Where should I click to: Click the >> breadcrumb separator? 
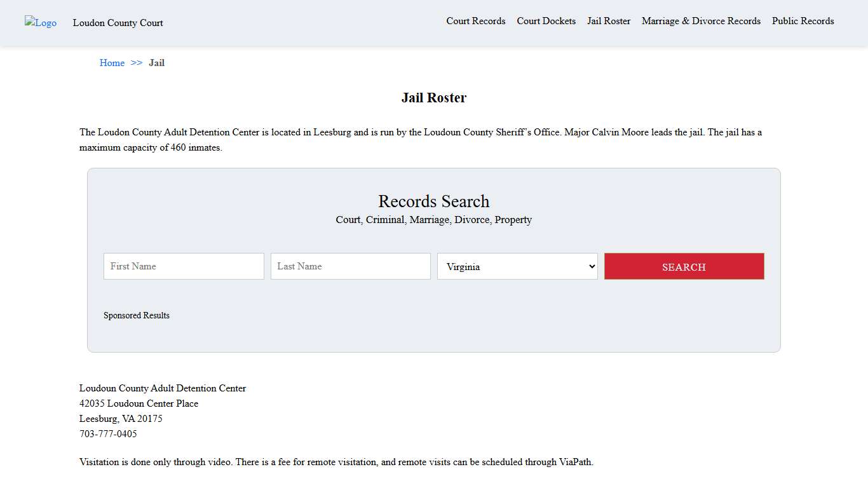click(137, 63)
